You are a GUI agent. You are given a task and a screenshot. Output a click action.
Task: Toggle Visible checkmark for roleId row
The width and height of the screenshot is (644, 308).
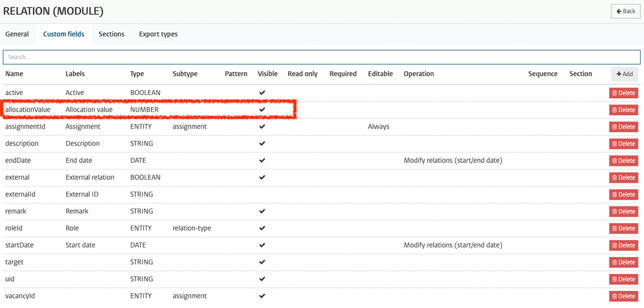(x=262, y=228)
